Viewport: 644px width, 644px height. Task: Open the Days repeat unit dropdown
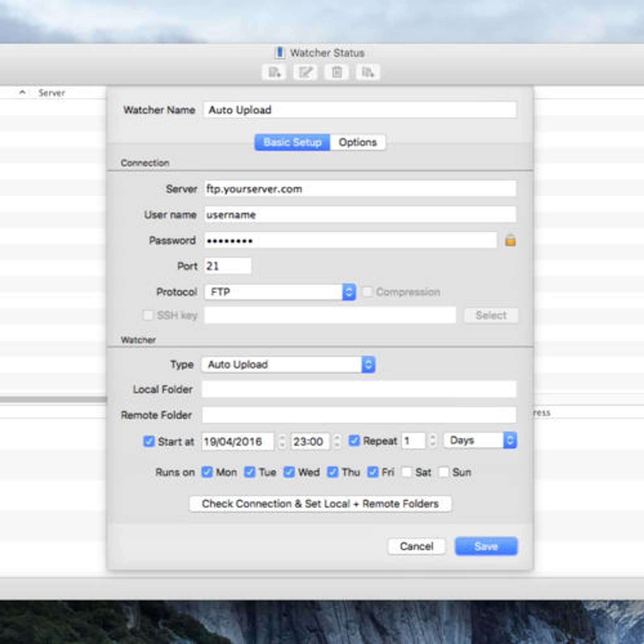coord(480,440)
